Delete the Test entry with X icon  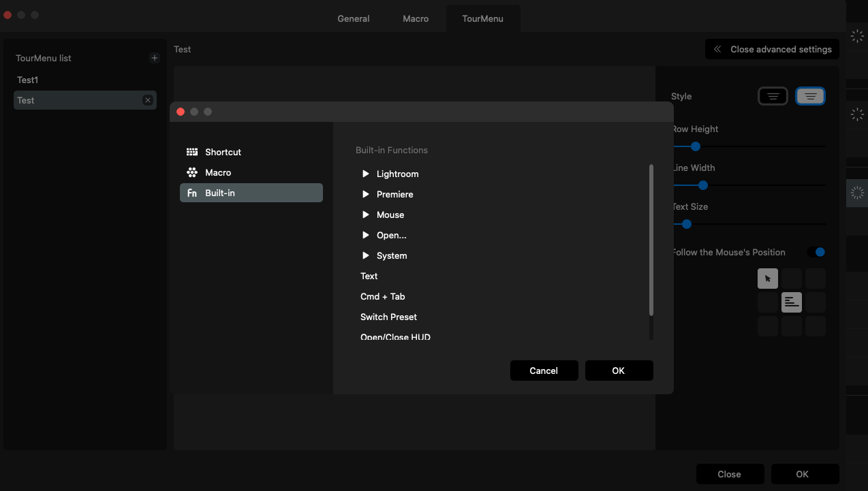pyautogui.click(x=147, y=100)
